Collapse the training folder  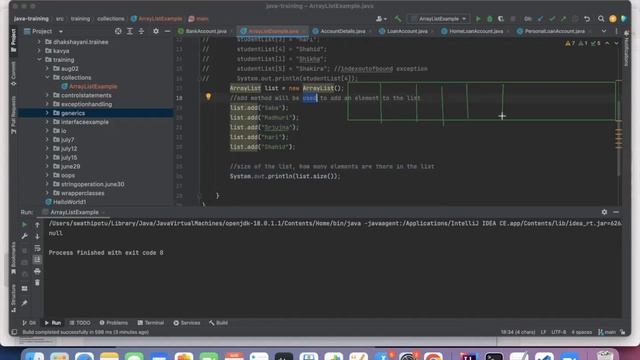[x=39, y=60]
